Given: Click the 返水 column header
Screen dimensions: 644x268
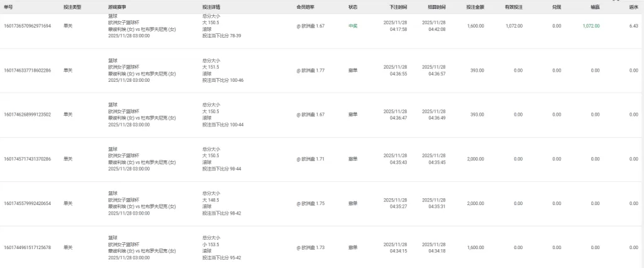Looking at the screenshot, I should tap(633, 6).
